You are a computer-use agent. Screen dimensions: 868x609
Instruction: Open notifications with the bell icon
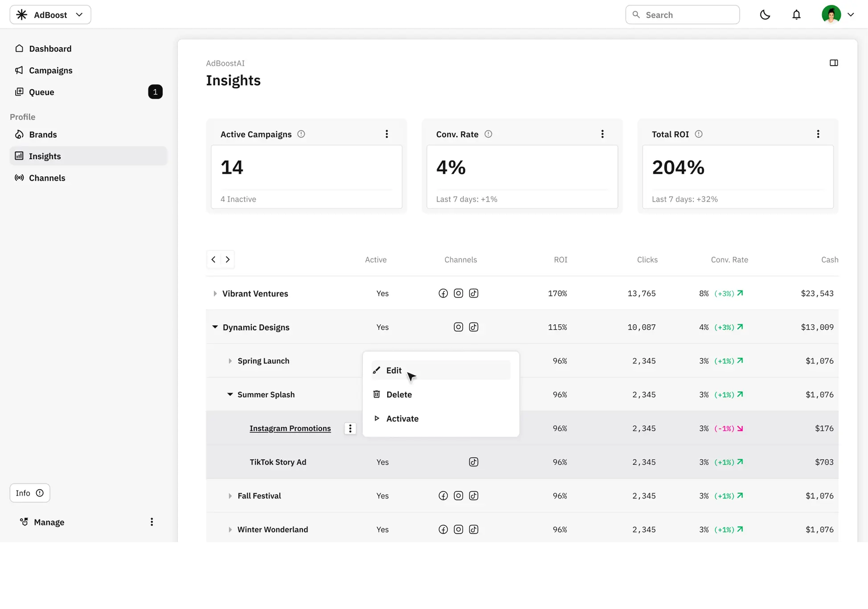point(796,15)
